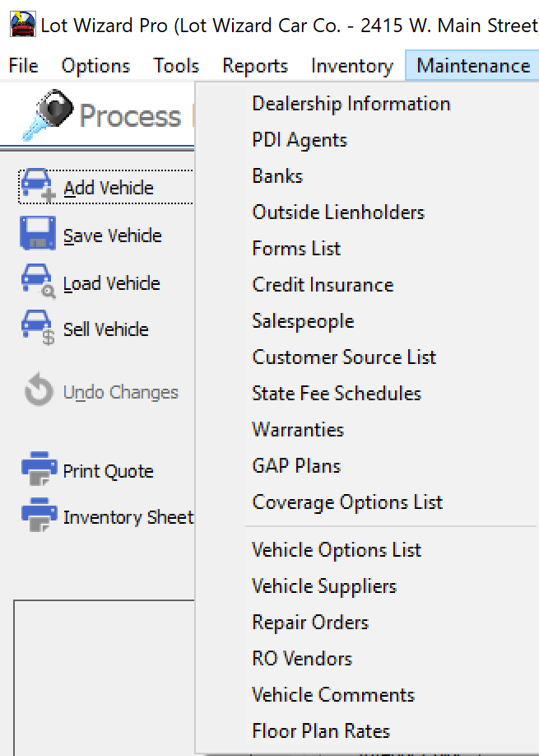
Task: Select Floor Plan Rates menu item
Action: pos(321,731)
